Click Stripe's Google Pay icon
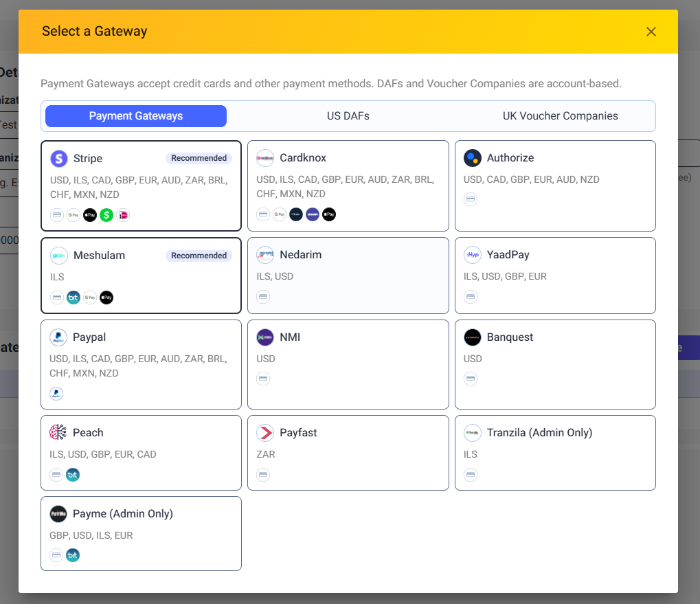This screenshot has height=604, width=700. [x=74, y=215]
